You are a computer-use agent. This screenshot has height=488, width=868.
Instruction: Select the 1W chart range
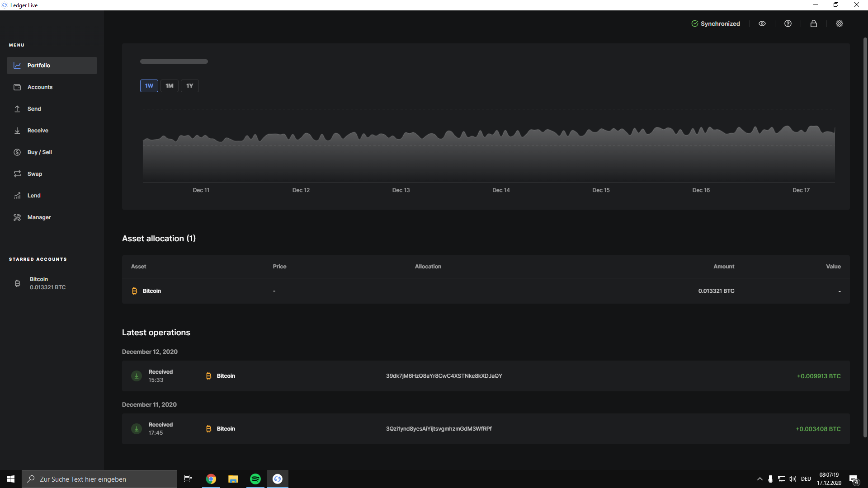(x=149, y=86)
